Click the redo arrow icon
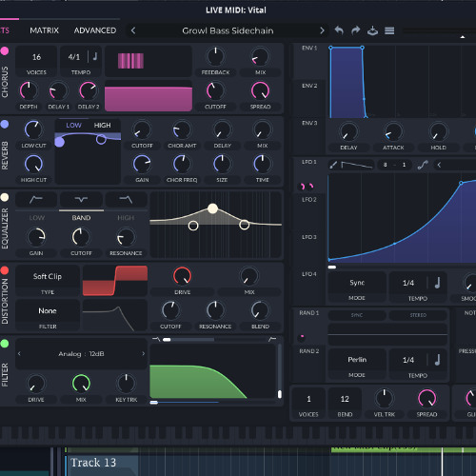Image resolution: width=476 pixels, height=476 pixels. (x=356, y=30)
